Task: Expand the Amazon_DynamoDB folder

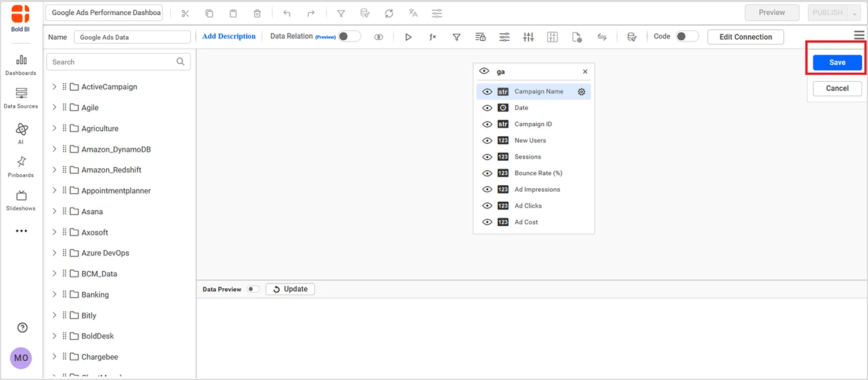Action: pos(54,149)
